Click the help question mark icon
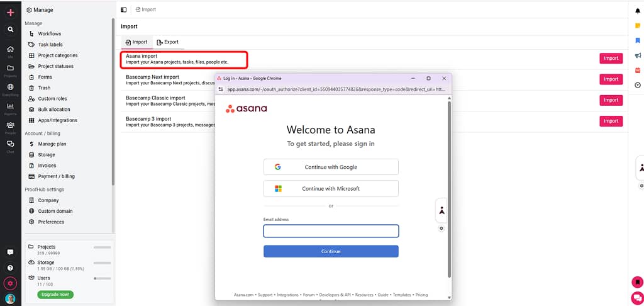This screenshot has height=306, width=644. pyautogui.click(x=10, y=268)
